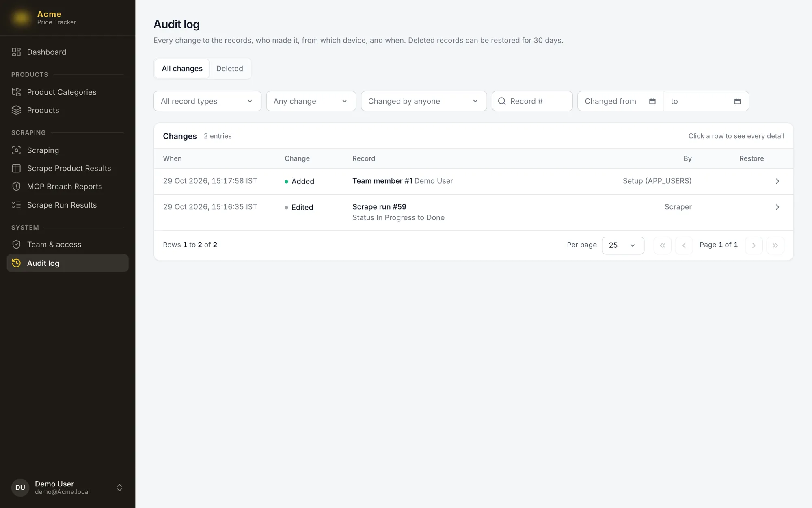
Task: Click the magnifier icon in Record # field
Action: 502,101
